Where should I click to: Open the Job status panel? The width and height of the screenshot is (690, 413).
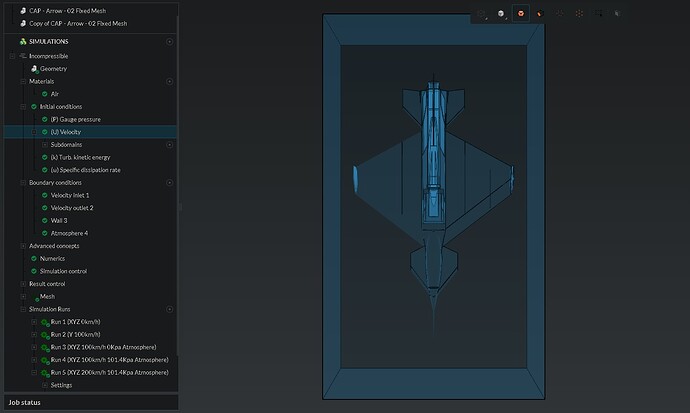tap(91, 402)
